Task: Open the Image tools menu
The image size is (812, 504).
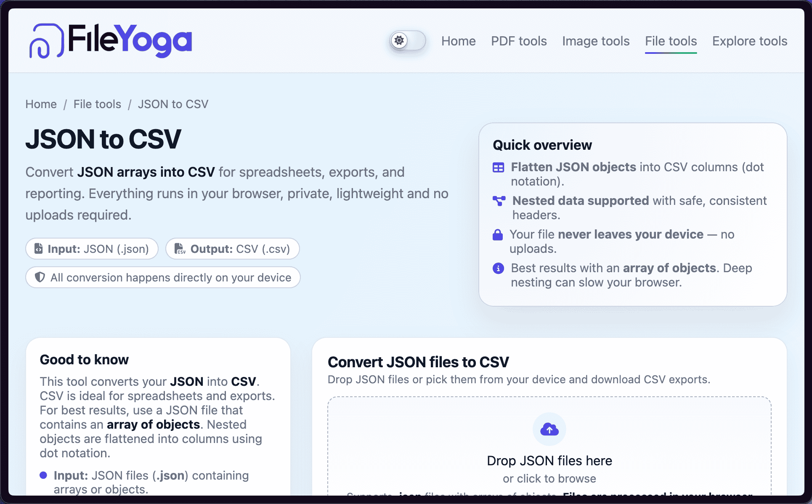Action: (596, 41)
